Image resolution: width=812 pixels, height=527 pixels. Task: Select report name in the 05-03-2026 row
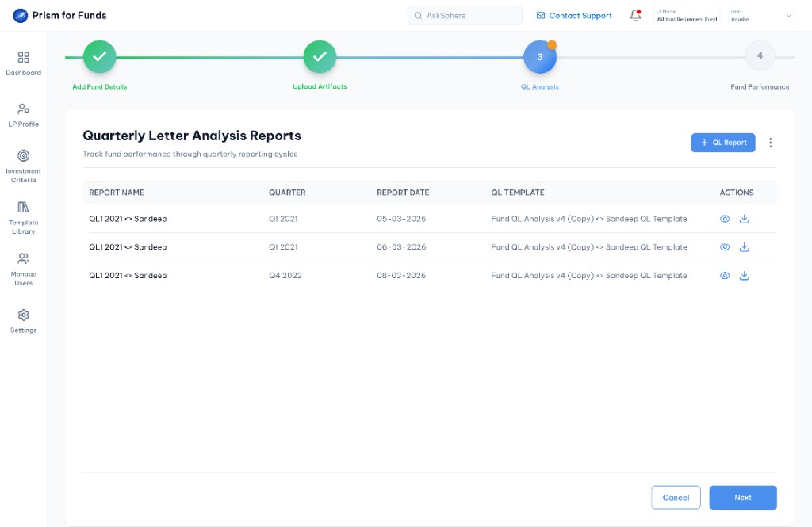point(128,219)
